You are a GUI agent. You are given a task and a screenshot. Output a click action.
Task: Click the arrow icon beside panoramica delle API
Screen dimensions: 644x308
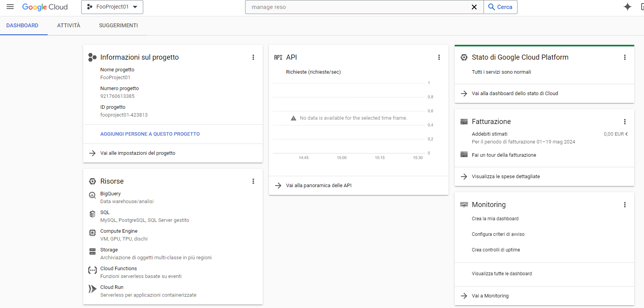click(278, 186)
